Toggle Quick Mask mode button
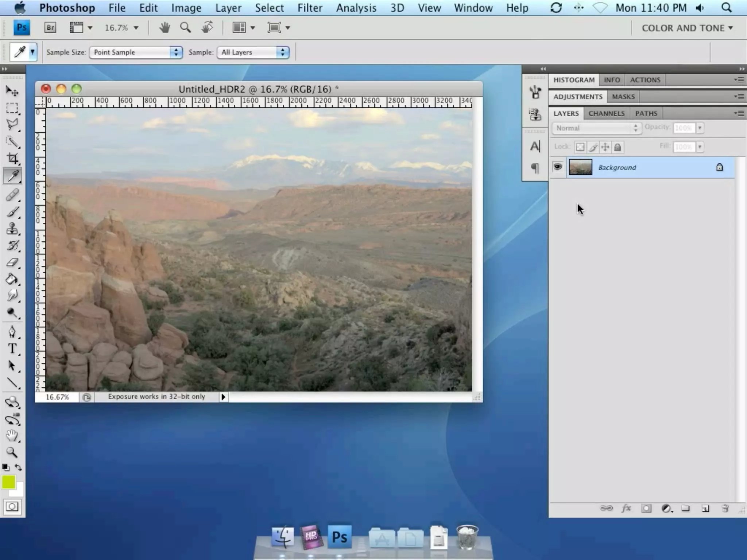747x560 pixels. (12, 506)
